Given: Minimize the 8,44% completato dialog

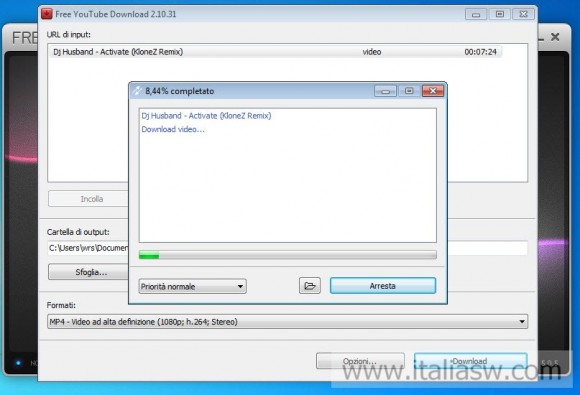Looking at the screenshot, I should pyautogui.click(x=385, y=91).
